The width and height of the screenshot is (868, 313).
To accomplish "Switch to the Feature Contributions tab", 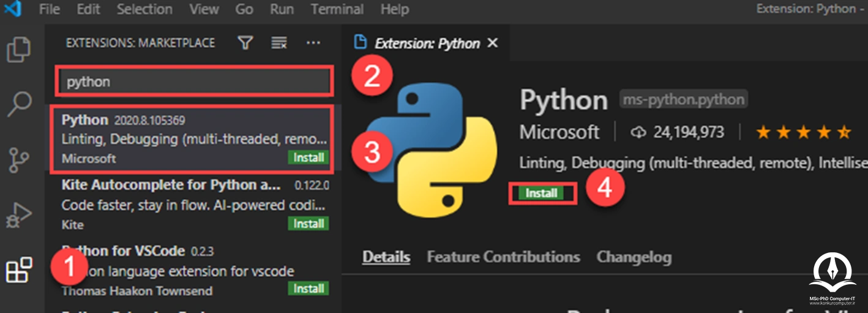I will 503,257.
